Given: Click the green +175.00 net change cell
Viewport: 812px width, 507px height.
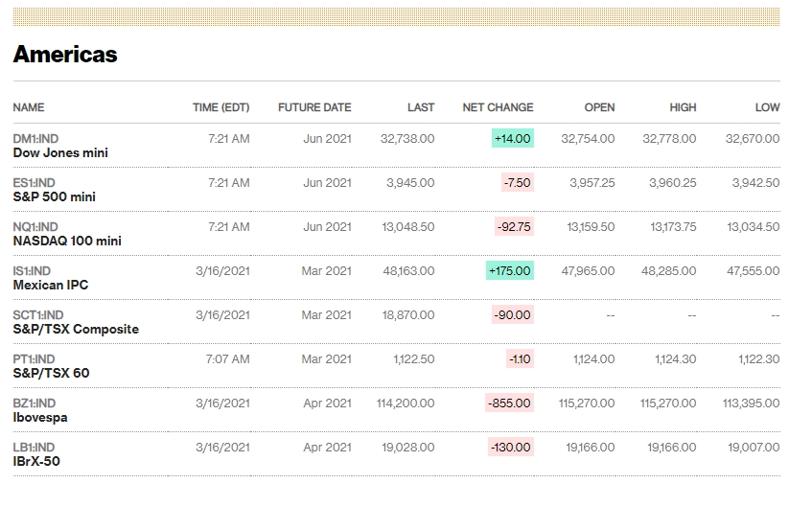Looking at the screenshot, I should pyautogui.click(x=509, y=271).
